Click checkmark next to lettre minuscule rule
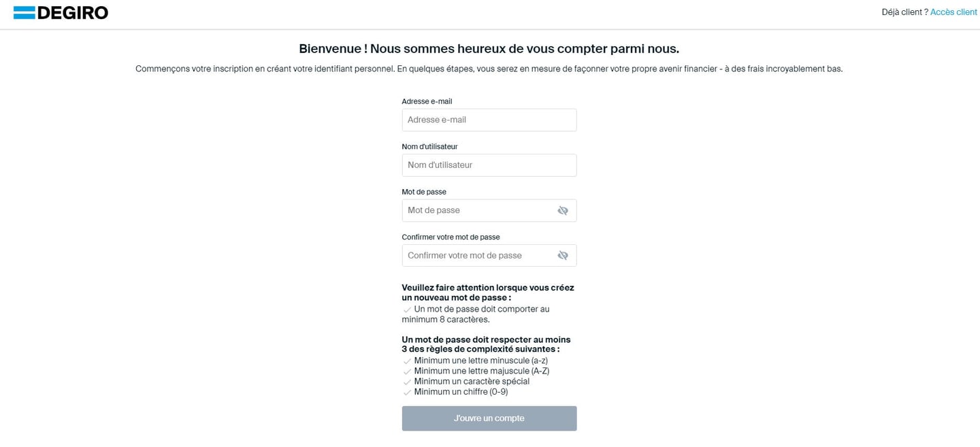Screen dimensions: 980x447 [x=407, y=361]
